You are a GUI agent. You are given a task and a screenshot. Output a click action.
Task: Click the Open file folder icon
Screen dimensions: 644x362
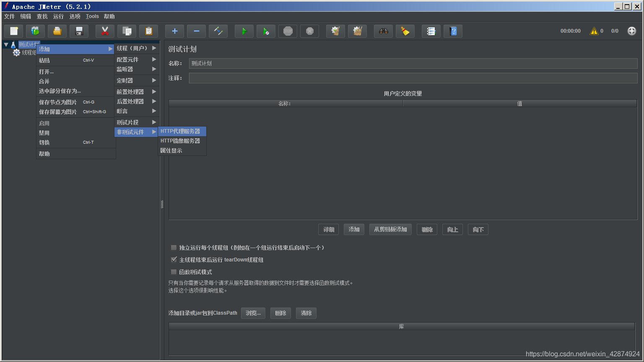pyautogui.click(x=57, y=31)
